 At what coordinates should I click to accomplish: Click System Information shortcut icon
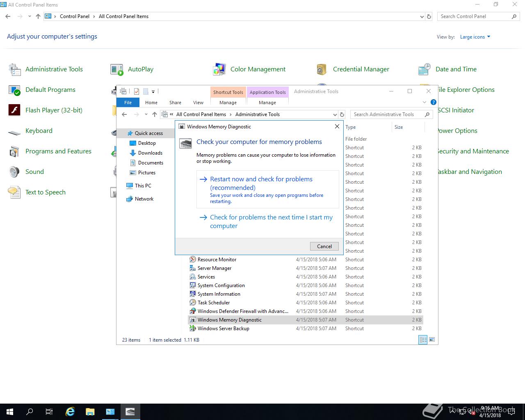point(192,294)
